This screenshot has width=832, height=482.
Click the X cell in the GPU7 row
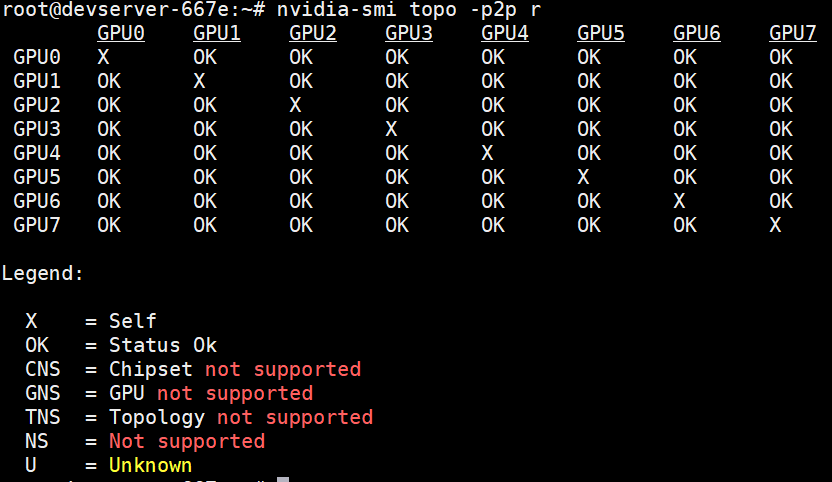tap(775, 225)
